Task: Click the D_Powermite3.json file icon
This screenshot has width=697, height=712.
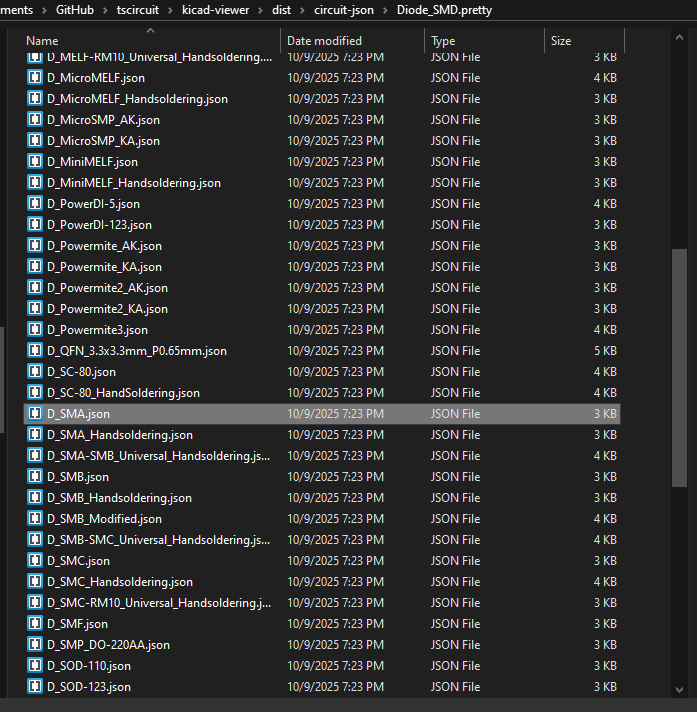Action: tap(35, 330)
